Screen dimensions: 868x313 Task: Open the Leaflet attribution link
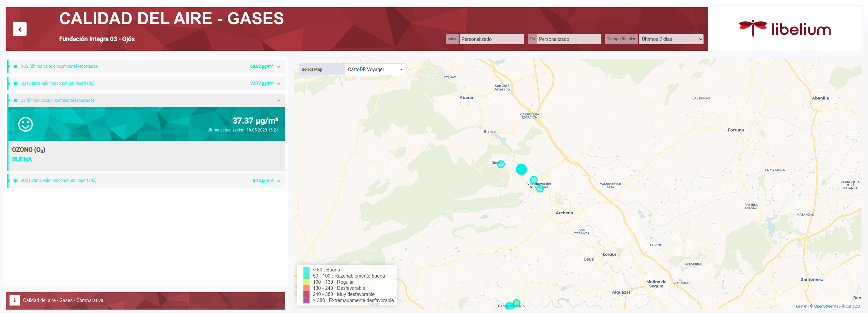coord(801,306)
